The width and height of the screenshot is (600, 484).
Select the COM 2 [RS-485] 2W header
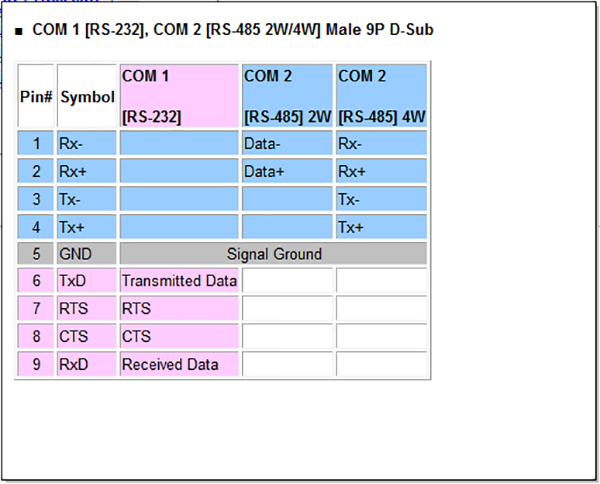pos(287,97)
